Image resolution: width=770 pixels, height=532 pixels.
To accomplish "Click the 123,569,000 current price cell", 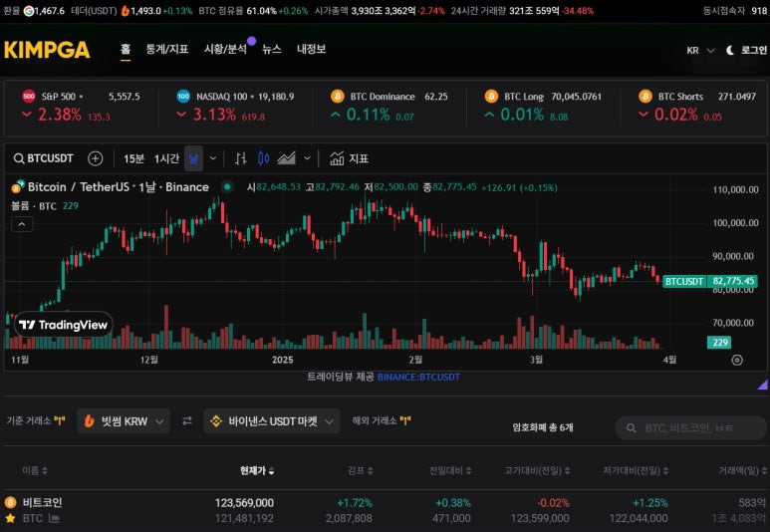I will tap(244, 502).
